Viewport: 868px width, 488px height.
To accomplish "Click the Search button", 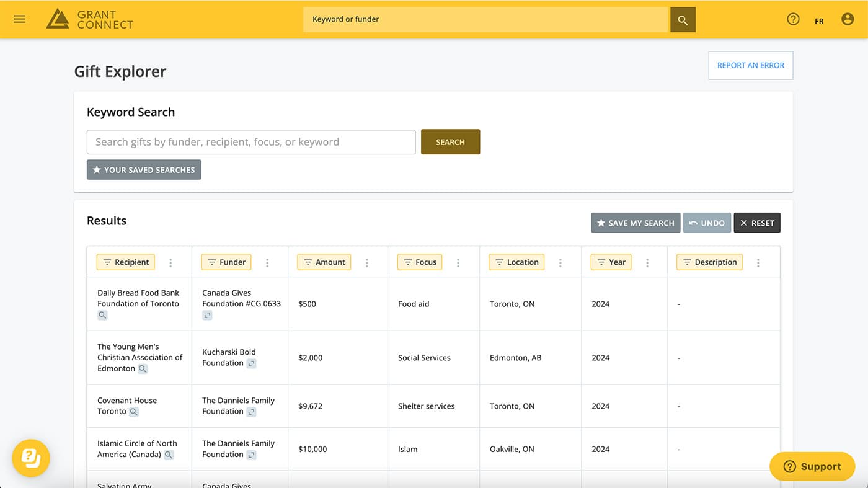I will click(x=450, y=142).
